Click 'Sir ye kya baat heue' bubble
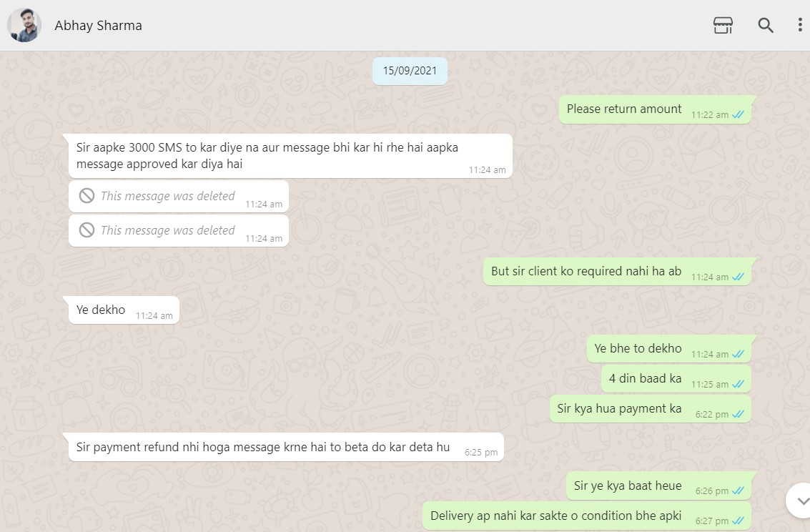Image resolution: width=810 pixels, height=532 pixels. pos(658,486)
